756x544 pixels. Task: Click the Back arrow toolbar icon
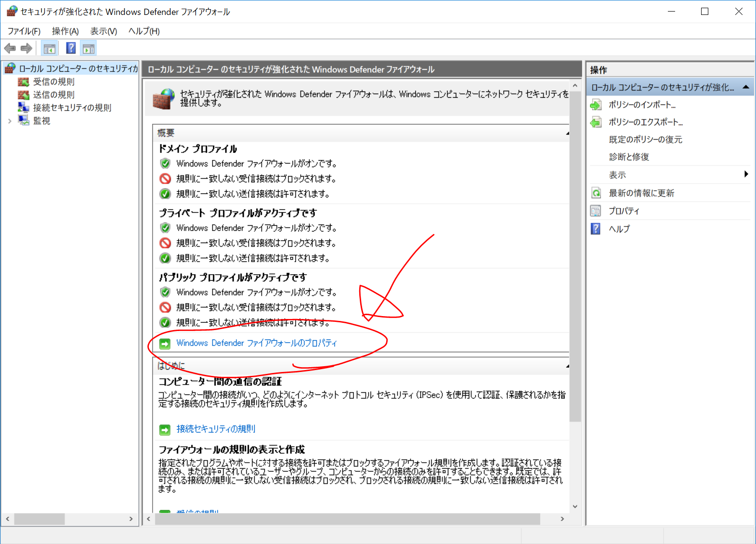(x=10, y=48)
